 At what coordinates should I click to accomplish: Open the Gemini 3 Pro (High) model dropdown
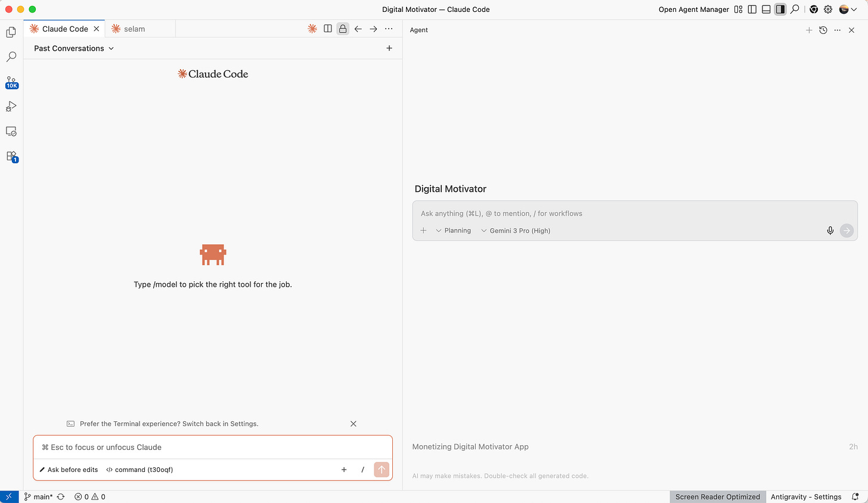click(516, 231)
